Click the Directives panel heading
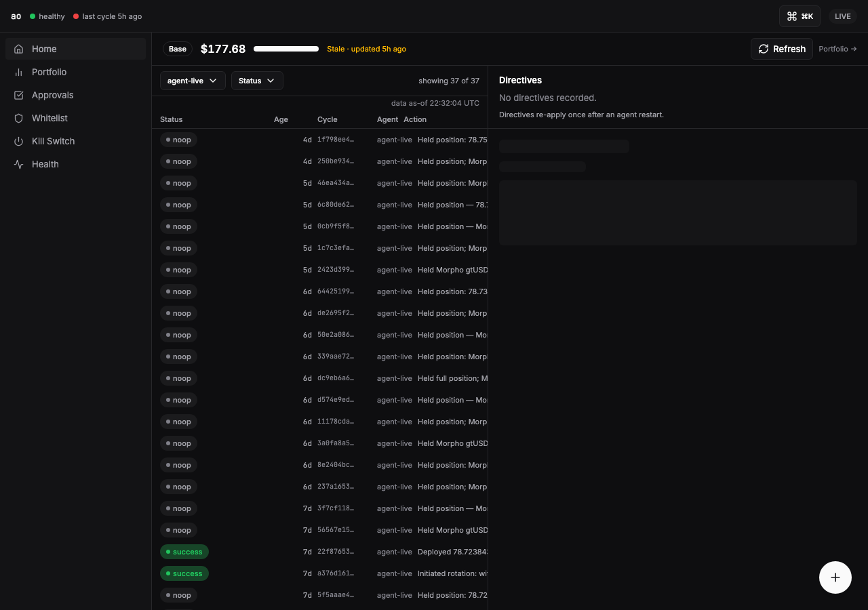 coord(520,80)
